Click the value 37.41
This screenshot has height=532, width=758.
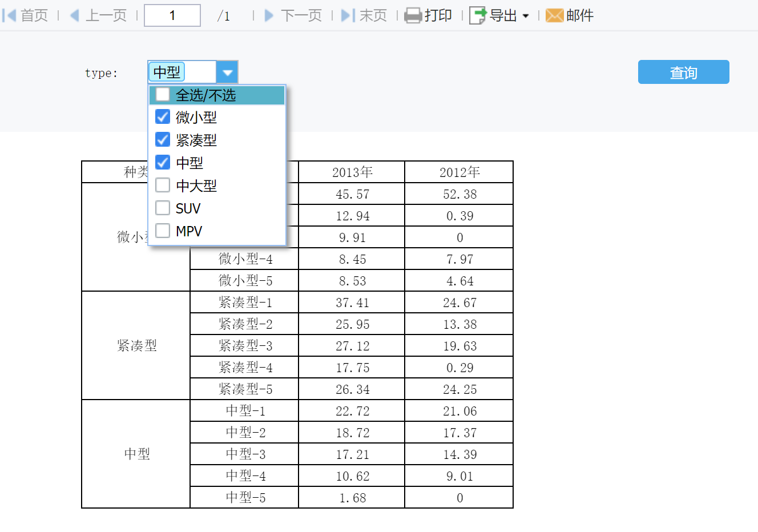pyautogui.click(x=352, y=302)
